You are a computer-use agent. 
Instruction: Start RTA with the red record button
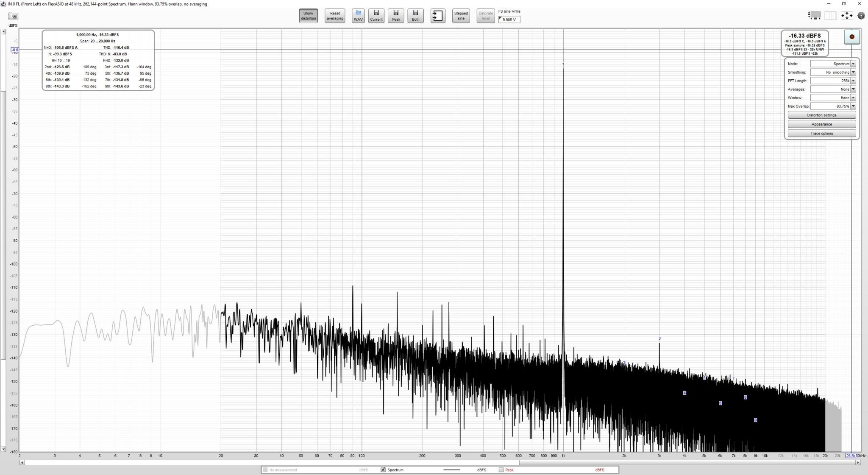point(852,37)
